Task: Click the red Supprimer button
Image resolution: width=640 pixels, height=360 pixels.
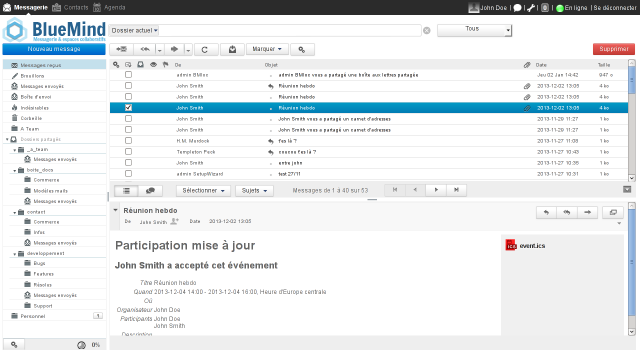Action: (614, 49)
